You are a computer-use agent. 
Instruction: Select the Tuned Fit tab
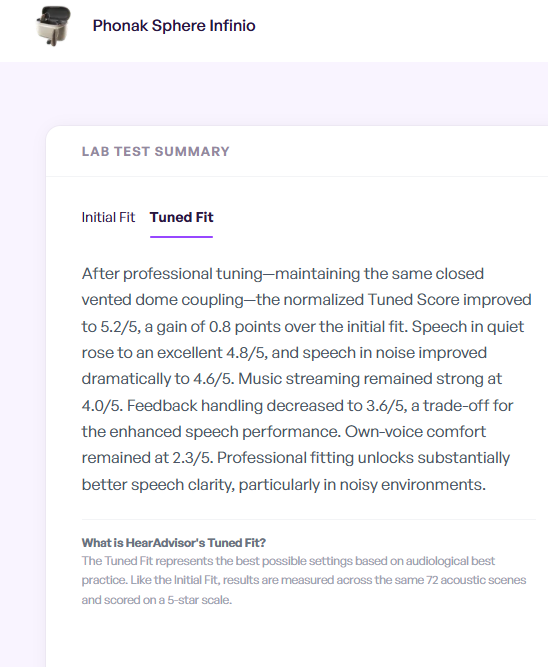click(x=181, y=217)
